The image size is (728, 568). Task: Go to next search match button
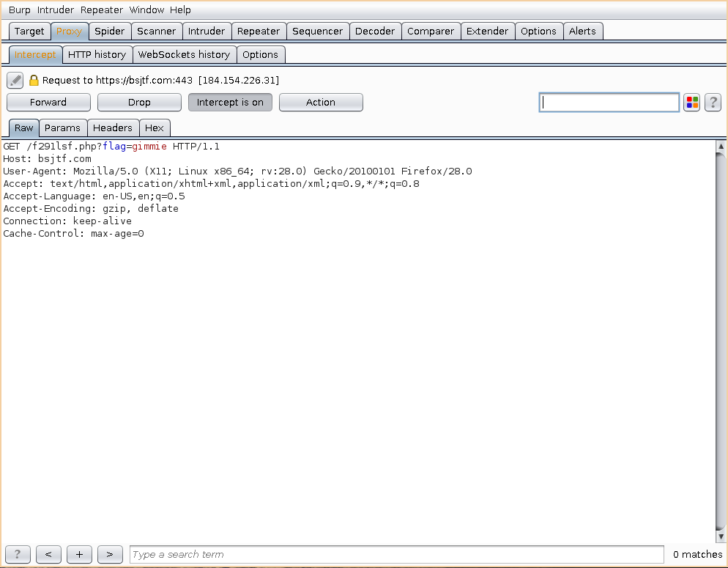110,554
